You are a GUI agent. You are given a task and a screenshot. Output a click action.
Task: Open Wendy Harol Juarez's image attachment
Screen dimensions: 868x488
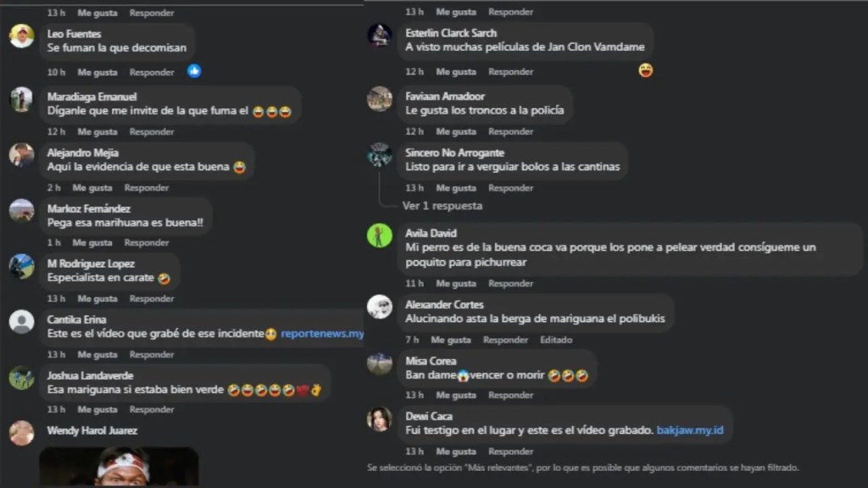pos(119,467)
